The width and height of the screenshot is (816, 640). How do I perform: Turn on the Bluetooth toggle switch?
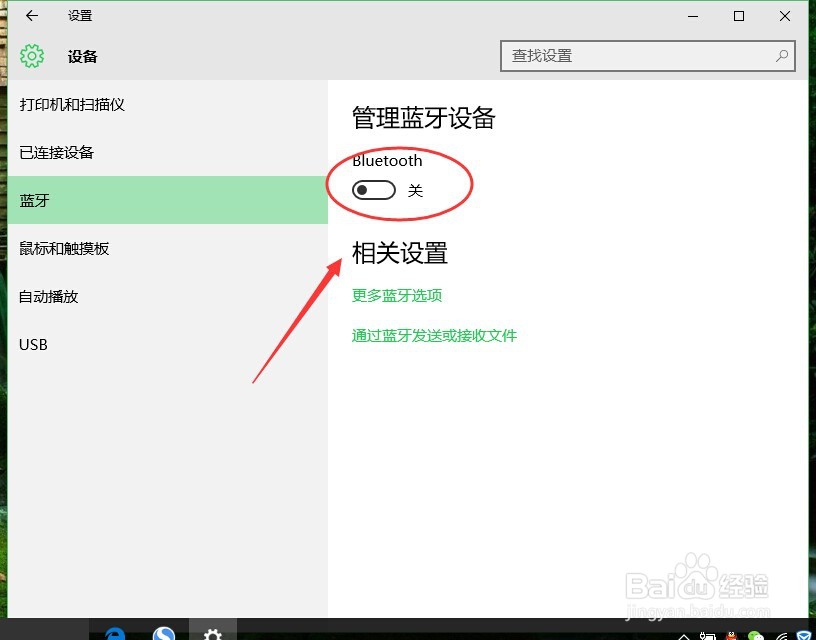(374, 190)
